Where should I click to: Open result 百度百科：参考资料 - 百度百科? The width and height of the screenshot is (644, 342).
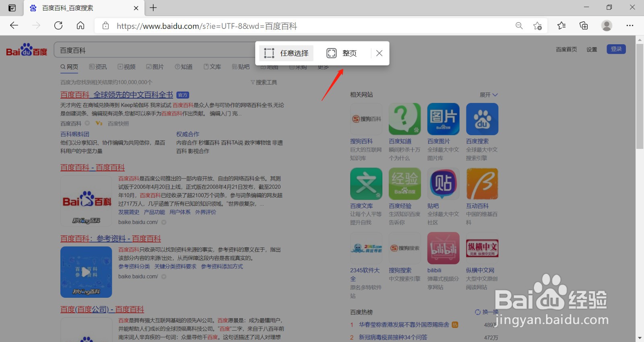[x=111, y=239]
